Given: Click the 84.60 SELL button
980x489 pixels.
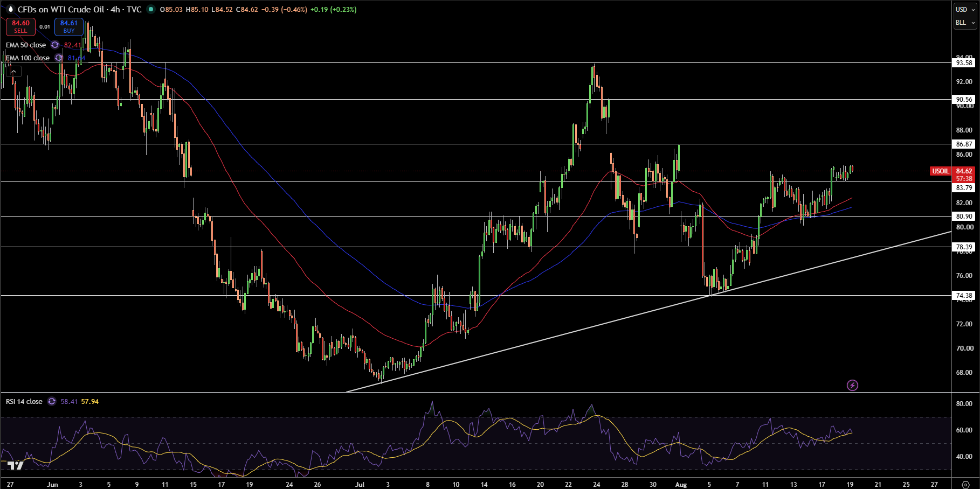Looking at the screenshot, I should tap(20, 26).
